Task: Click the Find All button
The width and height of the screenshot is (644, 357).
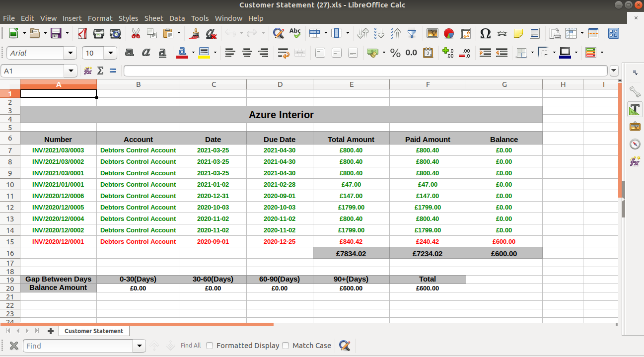Action: tap(191, 346)
